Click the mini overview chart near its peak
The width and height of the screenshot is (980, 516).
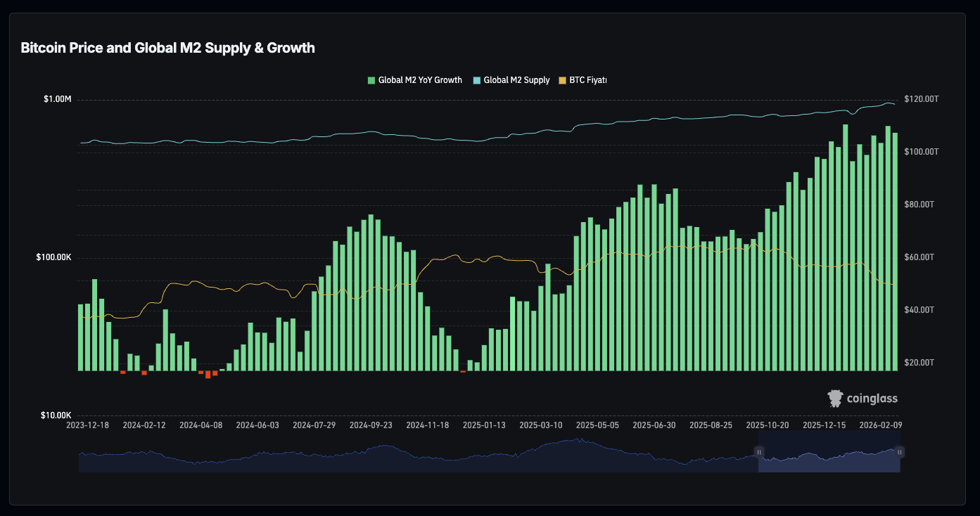[x=580, y=441]
